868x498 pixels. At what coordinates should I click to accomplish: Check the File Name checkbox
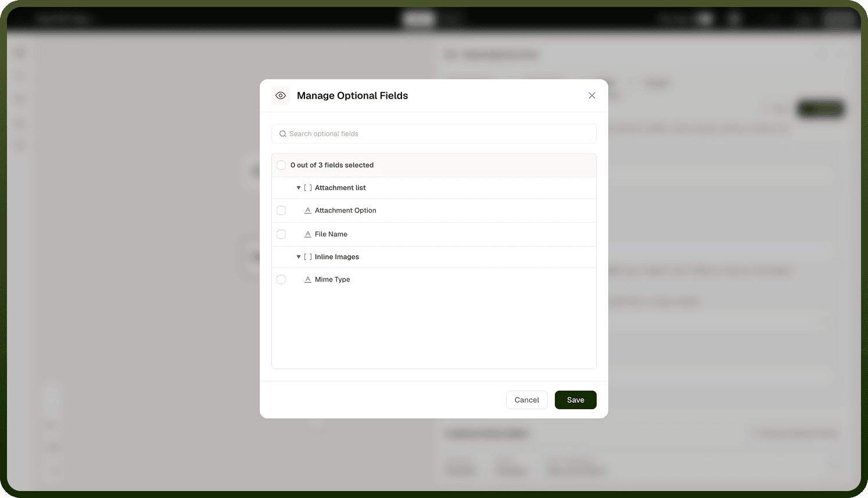click(281, 234)
